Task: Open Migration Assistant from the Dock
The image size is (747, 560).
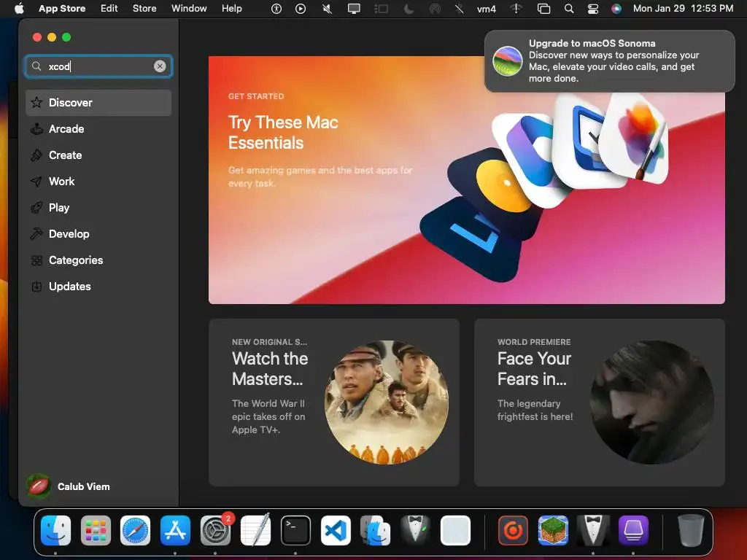Action: click(376, 531)
